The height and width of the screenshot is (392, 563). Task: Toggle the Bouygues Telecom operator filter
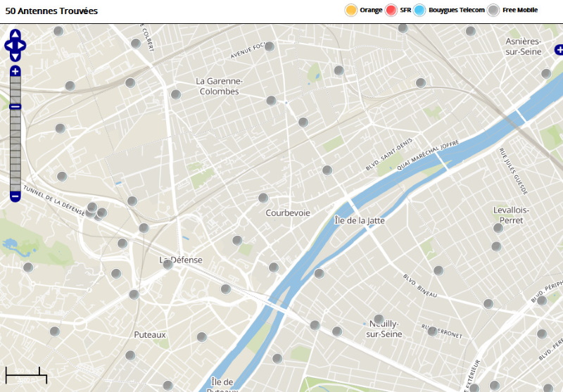(420, 10)
